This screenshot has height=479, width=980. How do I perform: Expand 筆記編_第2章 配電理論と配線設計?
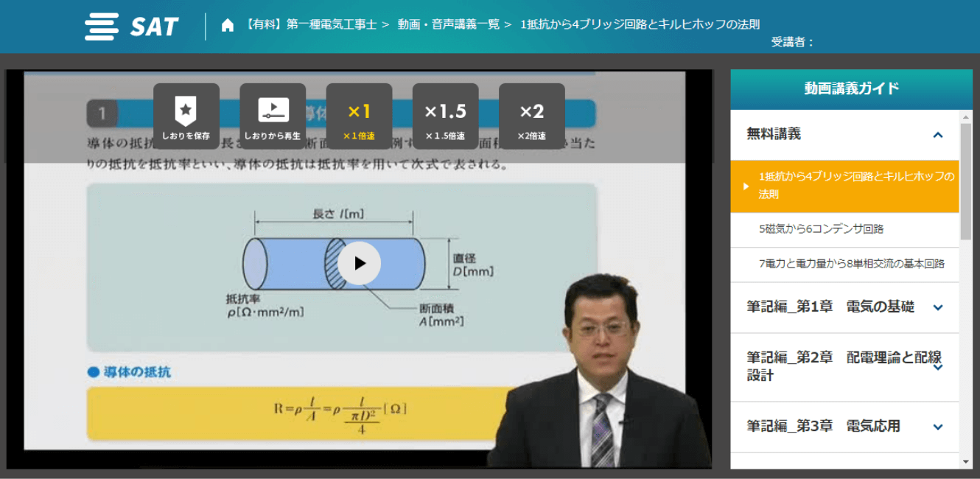(845, 367)
